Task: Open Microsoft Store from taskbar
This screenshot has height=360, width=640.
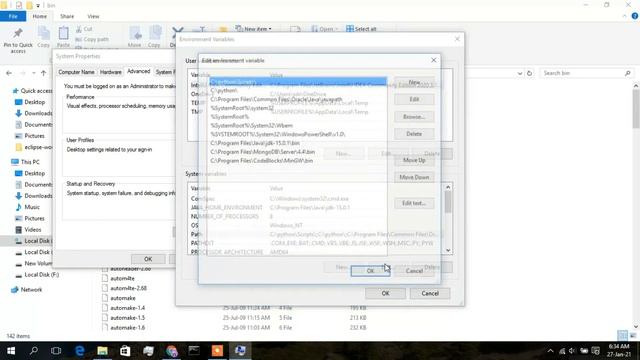Action: (125, 351)
